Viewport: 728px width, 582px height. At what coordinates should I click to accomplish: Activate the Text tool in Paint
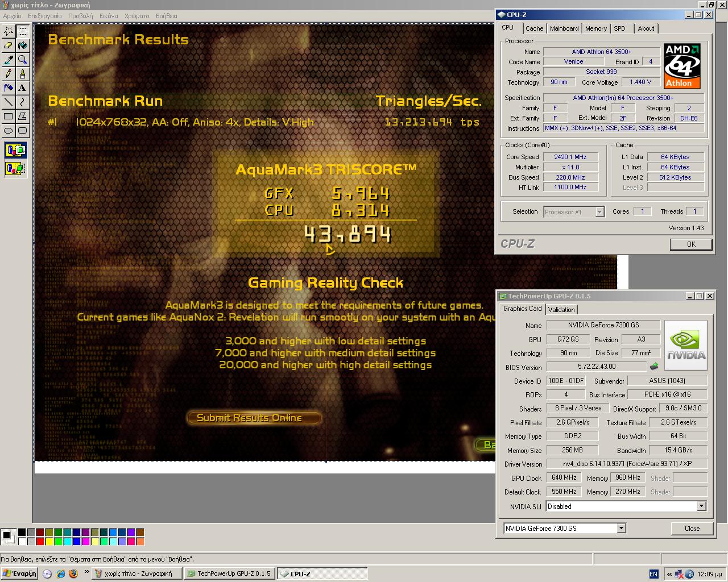[x=23, y=88]
